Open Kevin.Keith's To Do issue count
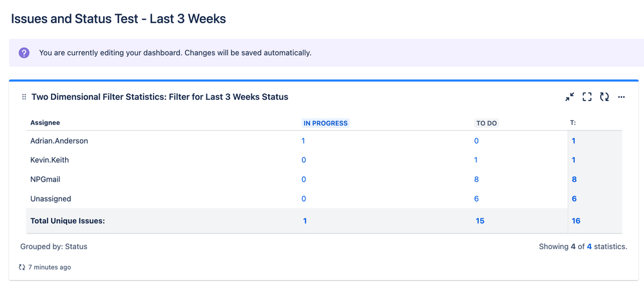This screenshot has height=291, width=644. 476,160
